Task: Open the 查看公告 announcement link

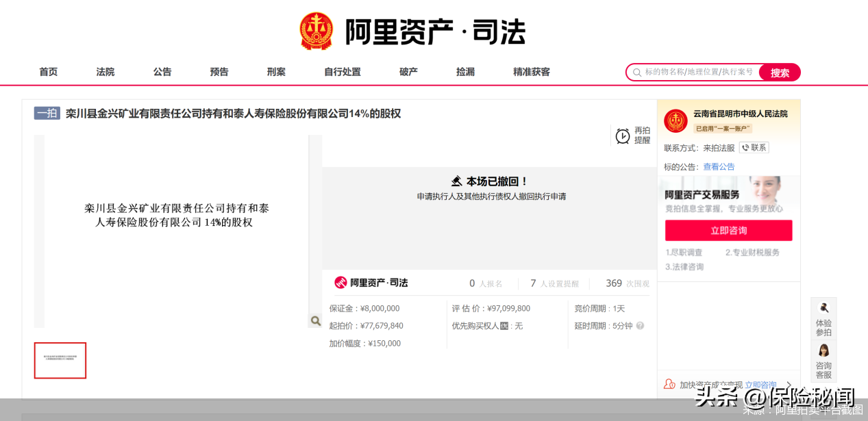Action: (719, 166)
